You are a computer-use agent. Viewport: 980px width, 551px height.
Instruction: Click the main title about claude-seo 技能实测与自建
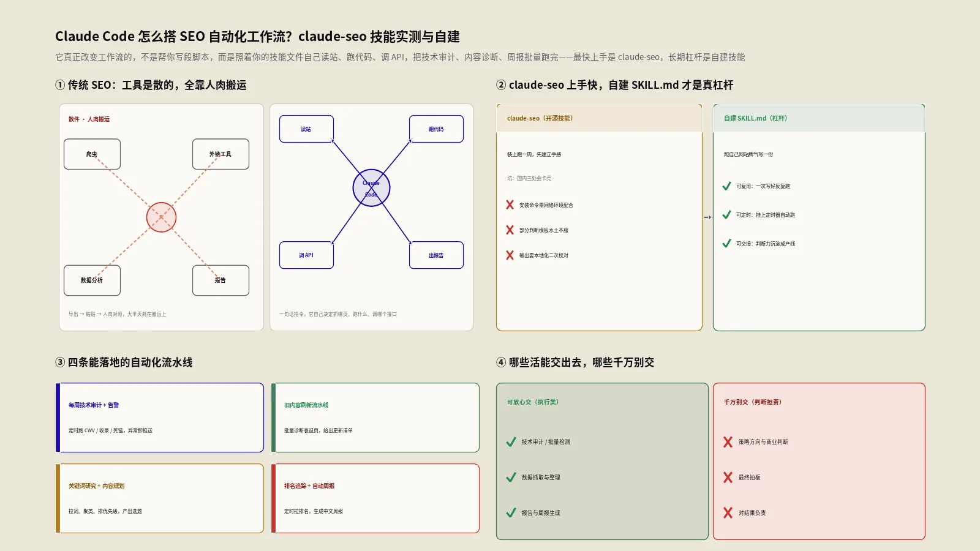(x=257, y=37)
